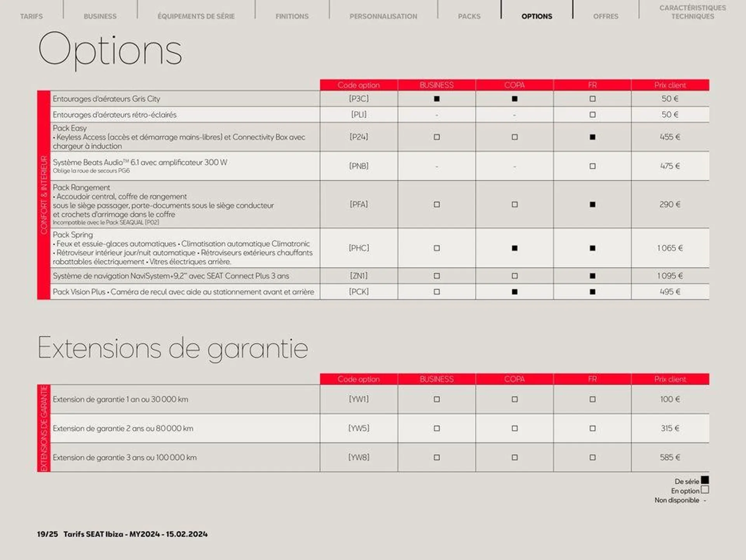Open the PACKS tab
The height and width of the screenshot is (560, 746).
click(469, 16)
